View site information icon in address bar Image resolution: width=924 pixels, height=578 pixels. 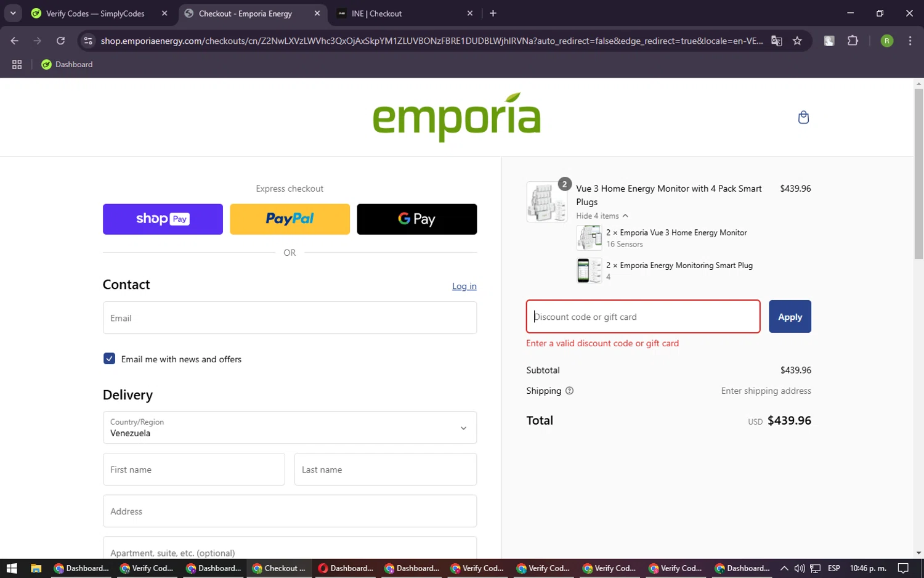tap(88, 41)
